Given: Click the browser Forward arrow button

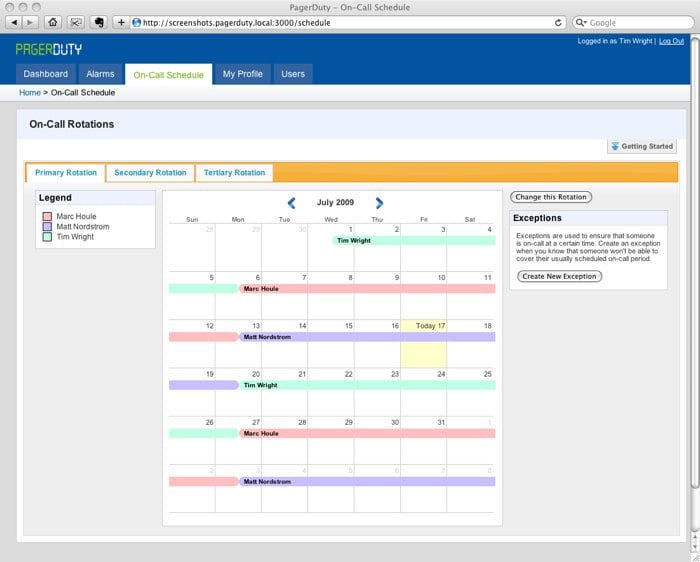Looking at the screenshot, I should point(31,22).
